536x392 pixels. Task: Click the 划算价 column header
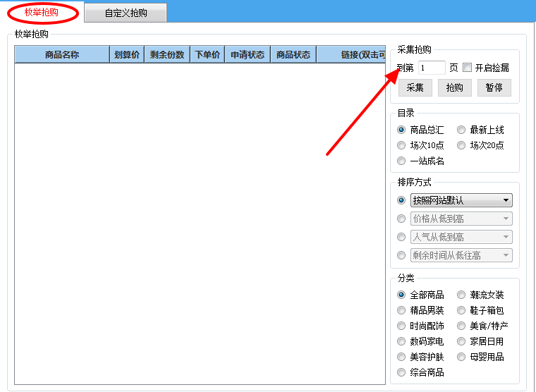point(127,54)
